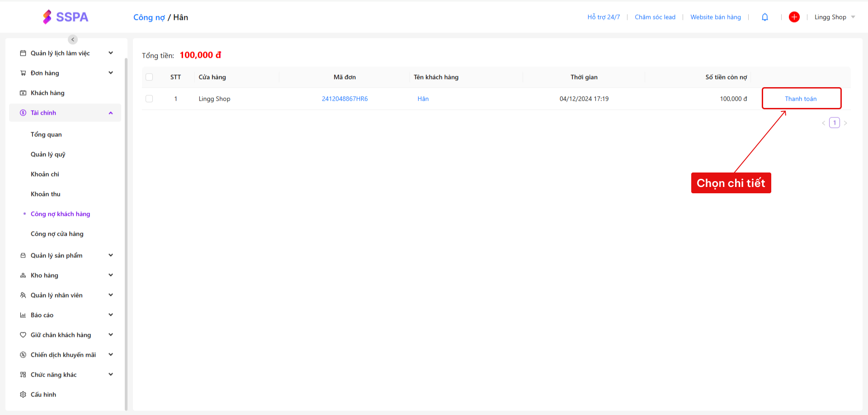
Task: Click the SSPA logo
Action: [66, 17]
